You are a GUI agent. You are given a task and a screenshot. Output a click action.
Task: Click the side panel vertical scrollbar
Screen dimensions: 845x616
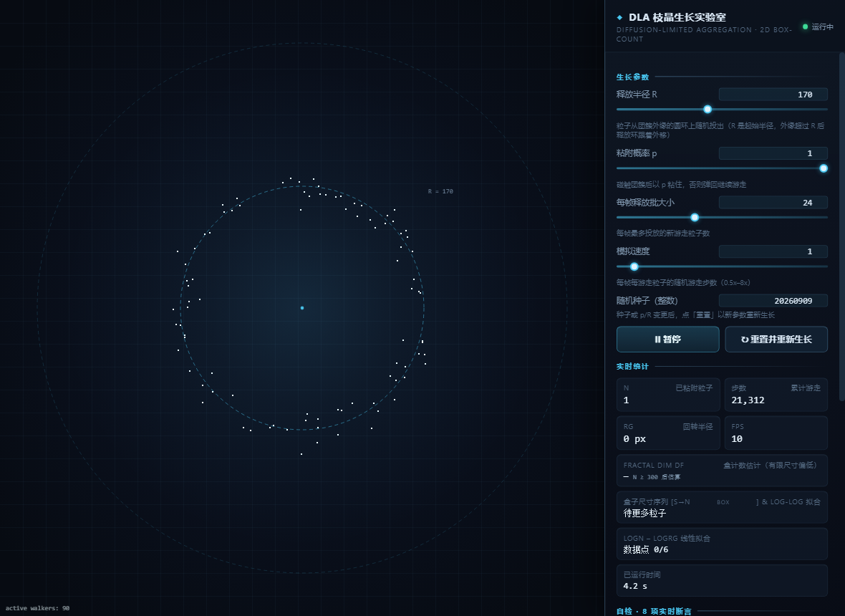point(841,226)
